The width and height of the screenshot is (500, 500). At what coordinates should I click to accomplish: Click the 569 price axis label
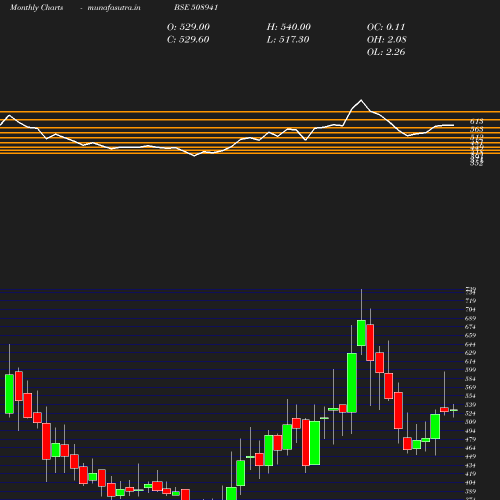click(470, 387)
